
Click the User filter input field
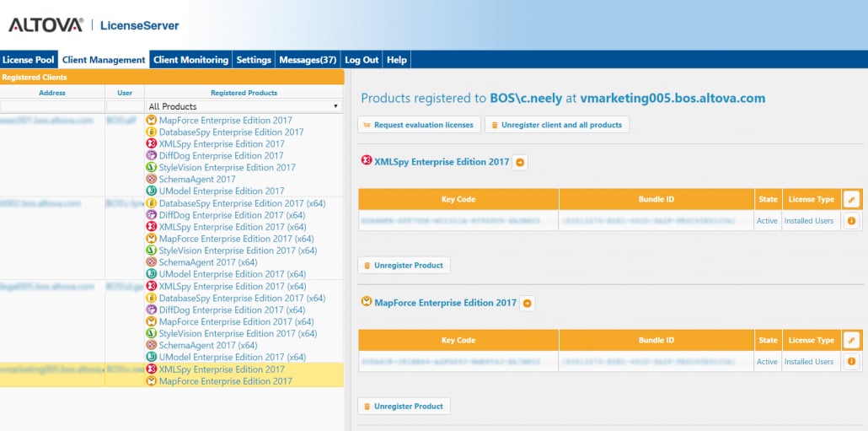(125, 106)
